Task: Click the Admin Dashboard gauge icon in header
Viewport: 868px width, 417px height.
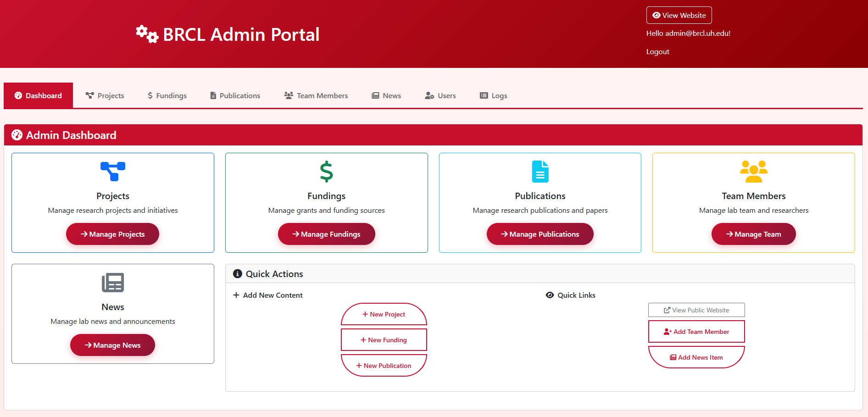Action: pyautogui.click(x=17, y=135)
